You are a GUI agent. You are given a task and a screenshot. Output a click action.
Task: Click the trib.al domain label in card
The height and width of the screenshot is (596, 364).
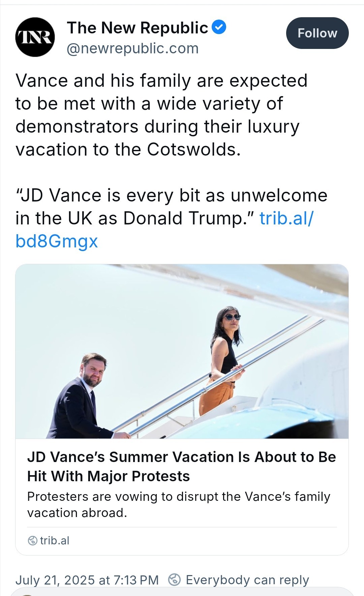[x=55, y=540]
